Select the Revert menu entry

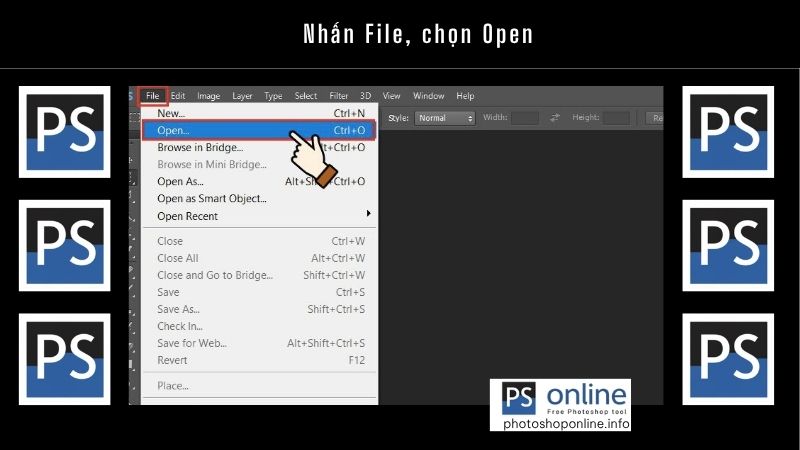coord(260,360)
